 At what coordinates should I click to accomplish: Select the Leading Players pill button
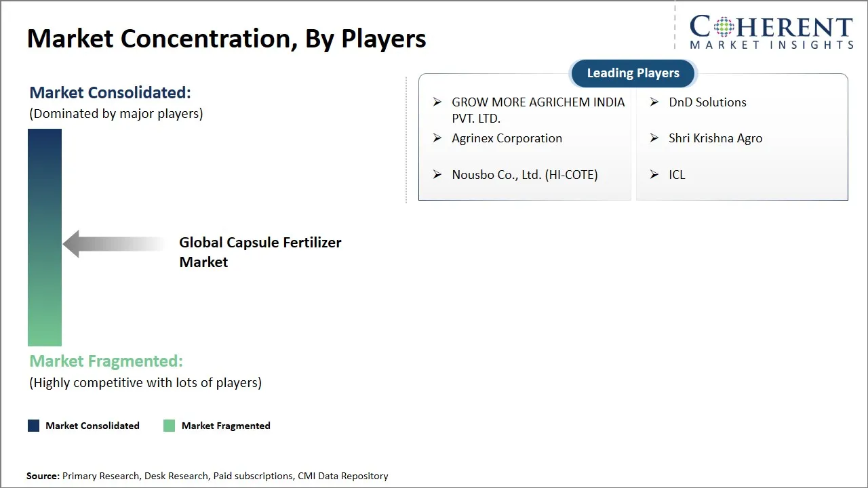pos(633,73)
